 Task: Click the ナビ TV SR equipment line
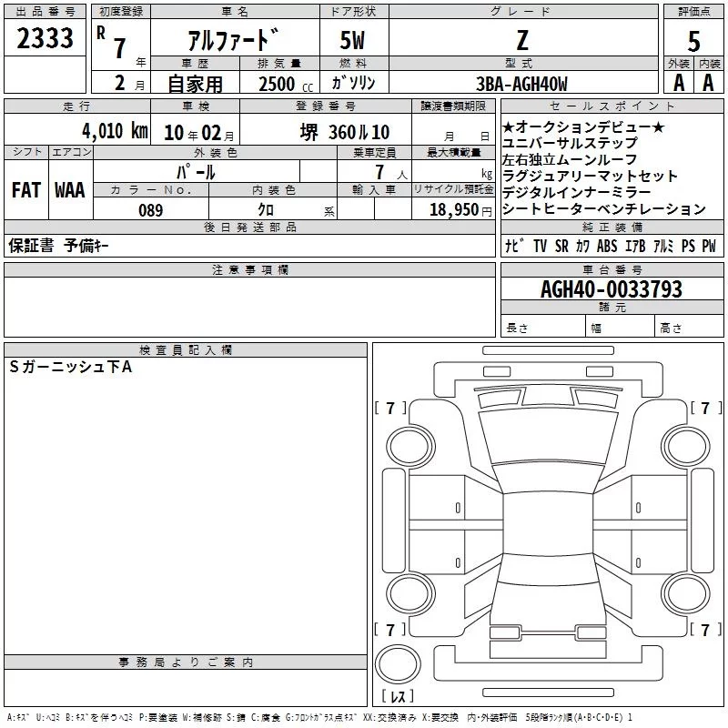click(x=611, y=246)
